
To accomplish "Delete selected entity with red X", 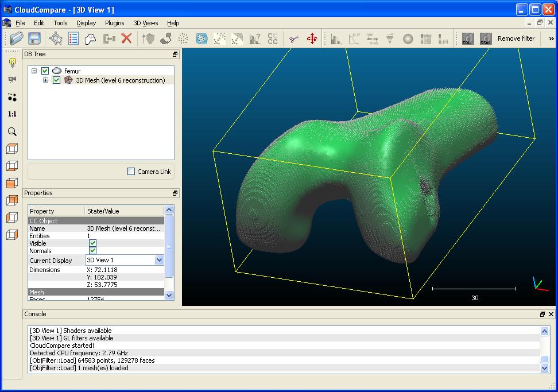I will pyautogui.click(x=126, y=38).
